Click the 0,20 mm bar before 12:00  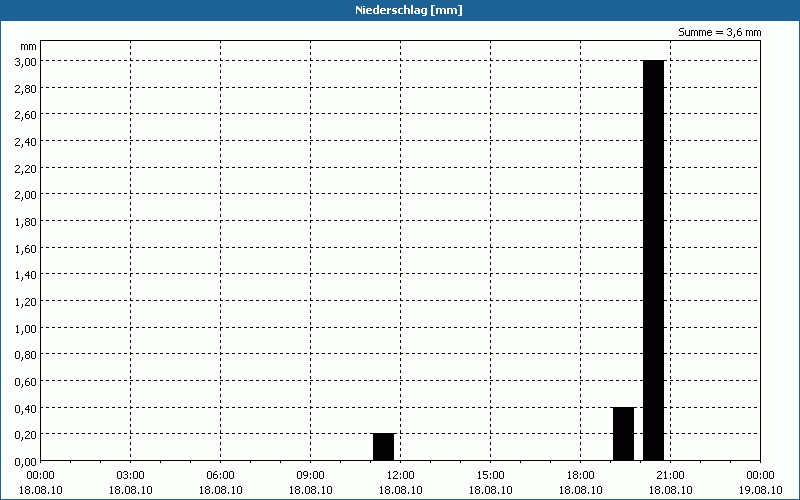pyautogui.click(x=384, y=447)
